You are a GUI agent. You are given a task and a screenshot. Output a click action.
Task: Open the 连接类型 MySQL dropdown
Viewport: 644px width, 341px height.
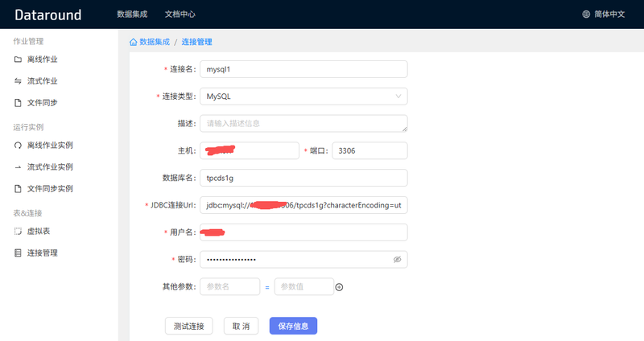303,97
